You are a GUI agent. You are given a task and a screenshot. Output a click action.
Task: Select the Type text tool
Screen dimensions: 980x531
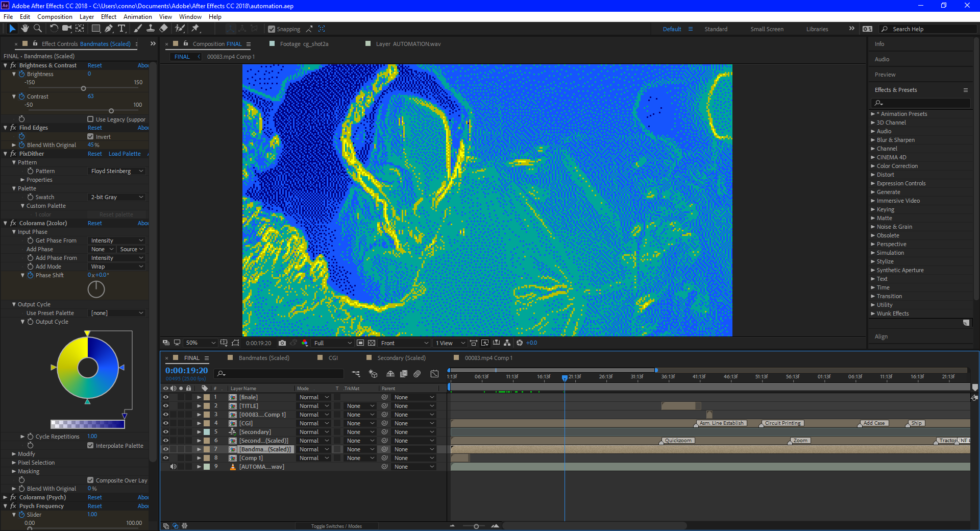tap(121, 29)
